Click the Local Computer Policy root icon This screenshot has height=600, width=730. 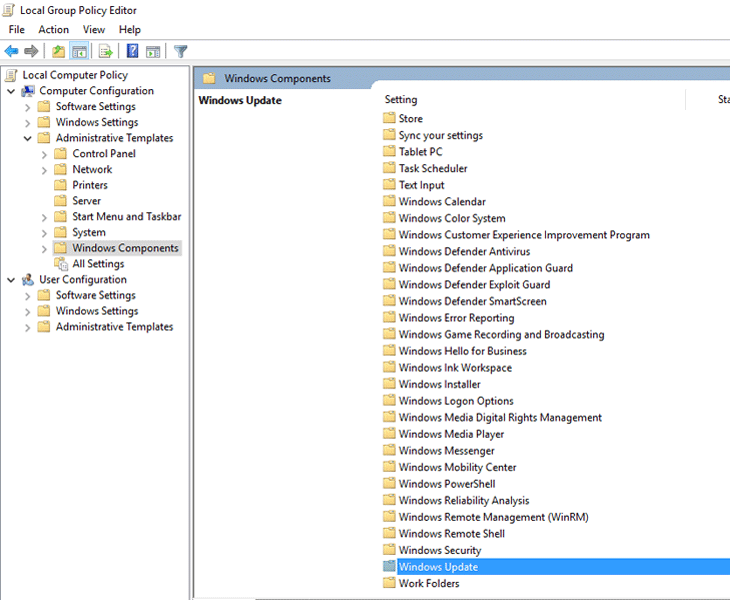(11, 75)
